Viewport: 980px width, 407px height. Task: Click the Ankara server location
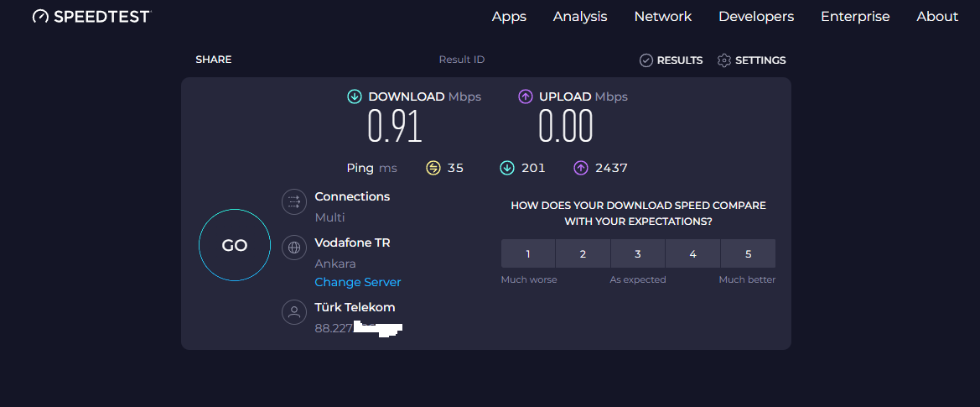335,264
